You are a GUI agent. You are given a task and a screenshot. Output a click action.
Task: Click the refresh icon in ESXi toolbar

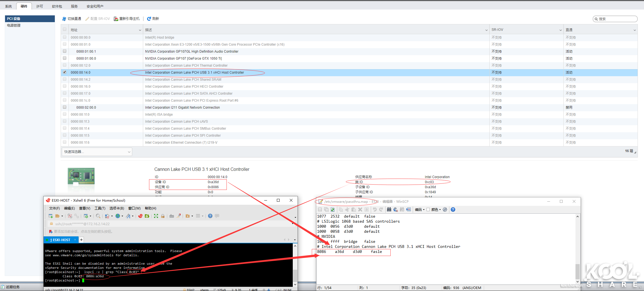[x=149, y=19]
